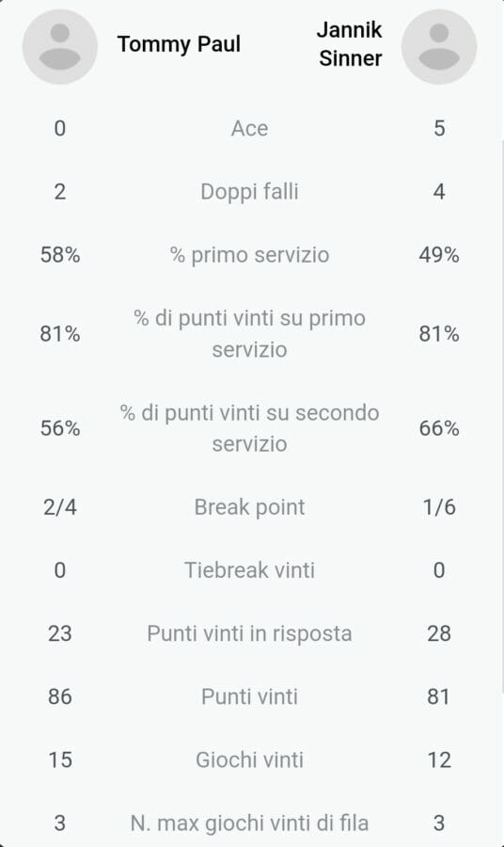504x847 pixels.
Task: Click the Ace statistic label
Action: [x=249, y=129]
